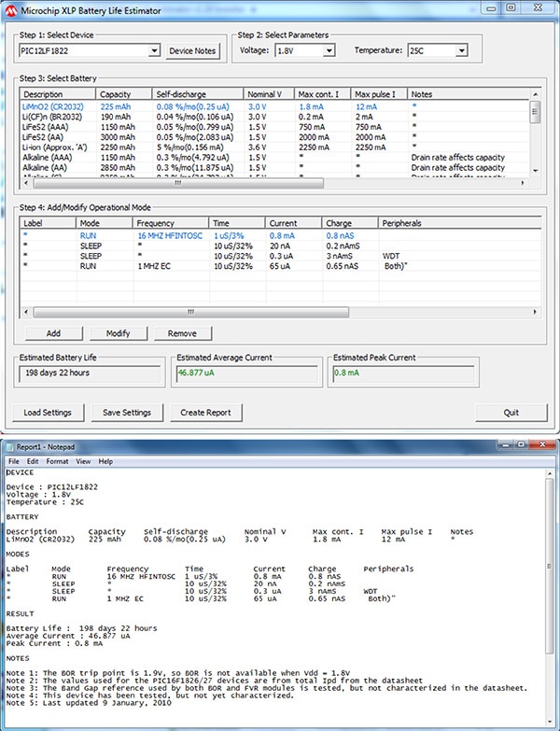The height and width of the screenshot is (731, 560).
Task: Click the Create Report button
Action: pos(206,412)
